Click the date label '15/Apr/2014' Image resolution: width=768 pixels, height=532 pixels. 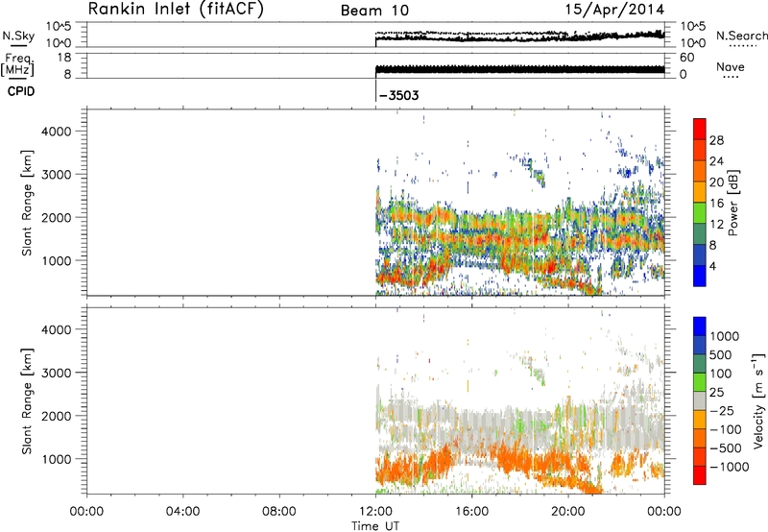tap(614, 10)
